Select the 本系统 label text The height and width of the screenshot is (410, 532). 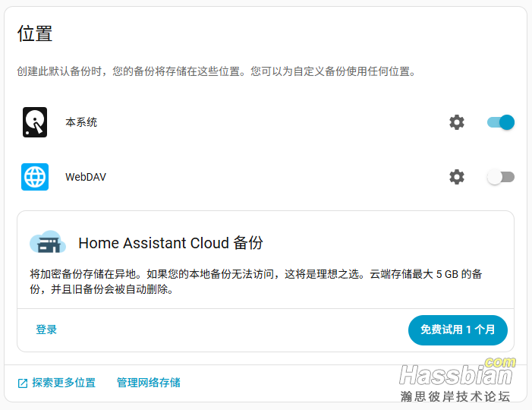tap(81, 122)
